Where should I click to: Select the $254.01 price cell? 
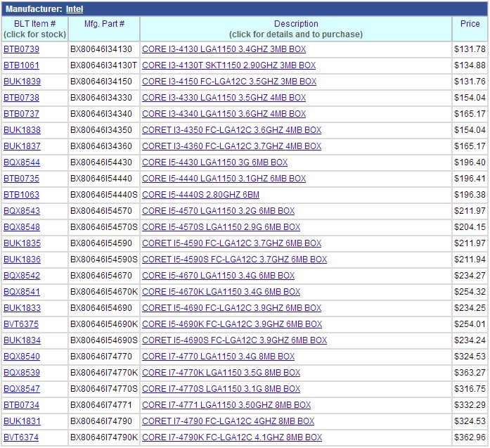470,324
